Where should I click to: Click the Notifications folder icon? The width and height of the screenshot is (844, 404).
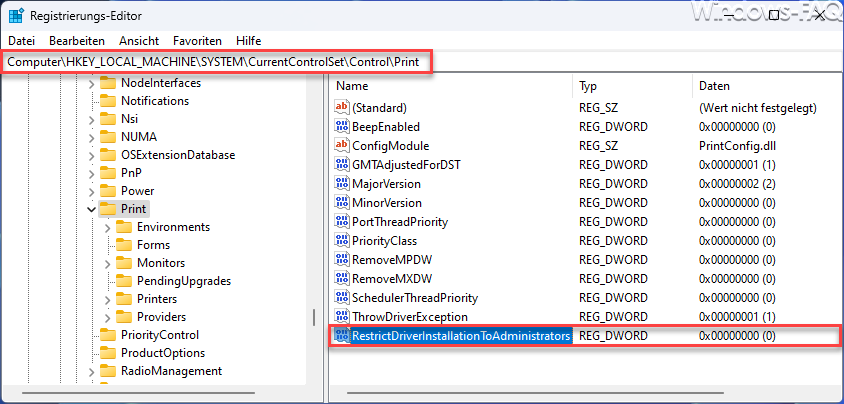pyautogui.click(x=108, y=101)
